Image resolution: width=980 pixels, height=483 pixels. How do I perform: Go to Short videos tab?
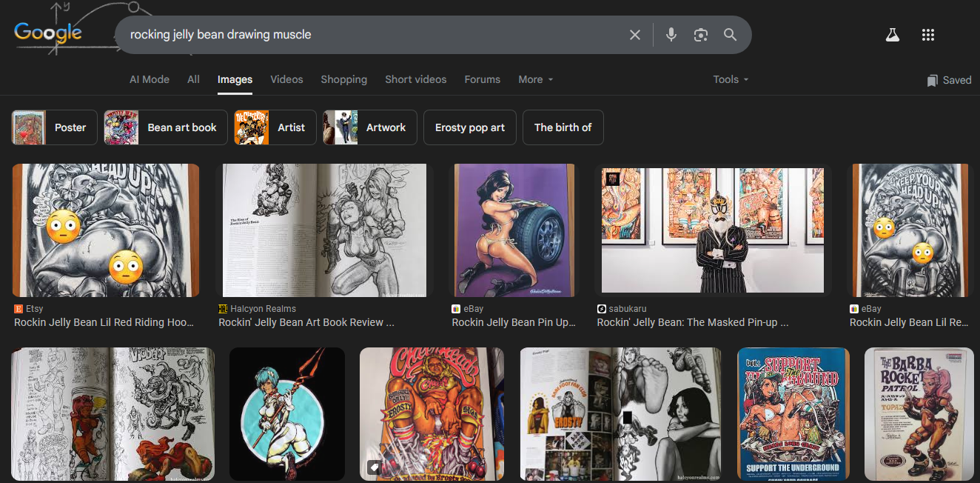416,79
